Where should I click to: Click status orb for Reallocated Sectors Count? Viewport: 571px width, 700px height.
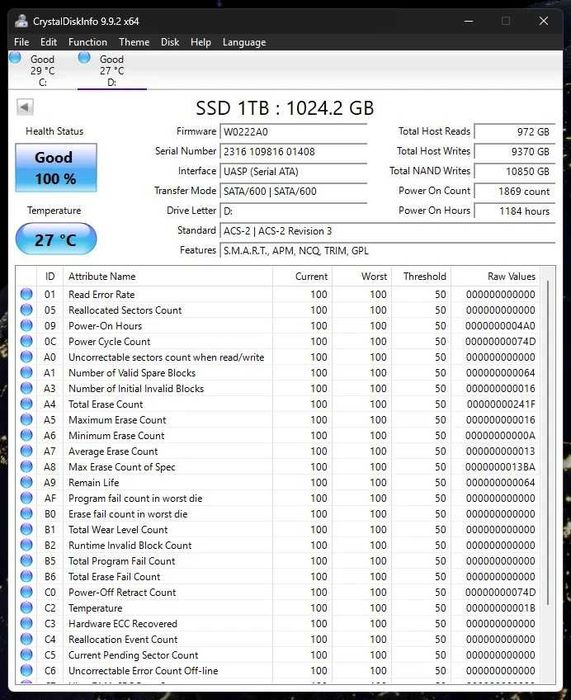[26, 310]
